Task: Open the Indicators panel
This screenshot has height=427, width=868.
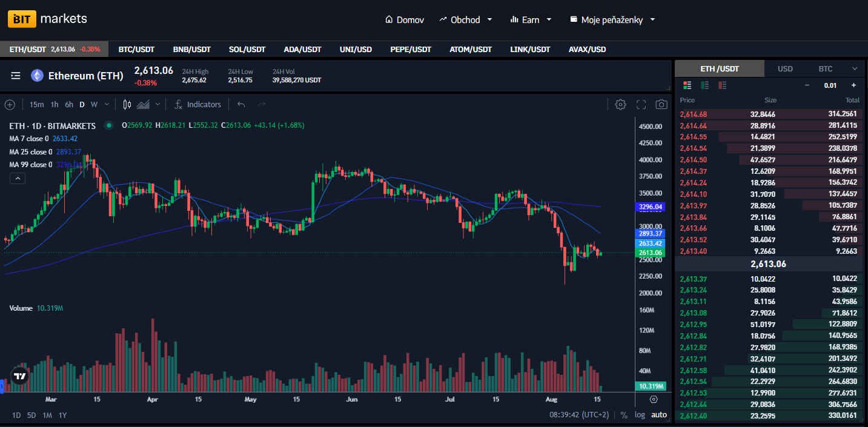Action: click(197, 104)
